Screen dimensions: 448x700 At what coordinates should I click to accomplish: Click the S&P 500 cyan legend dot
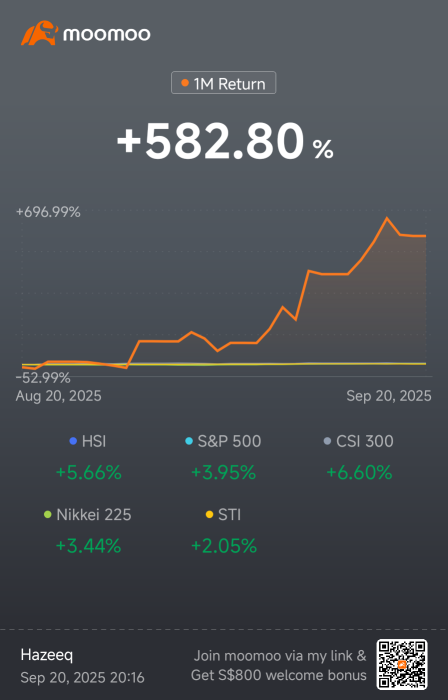click(189, 441)
